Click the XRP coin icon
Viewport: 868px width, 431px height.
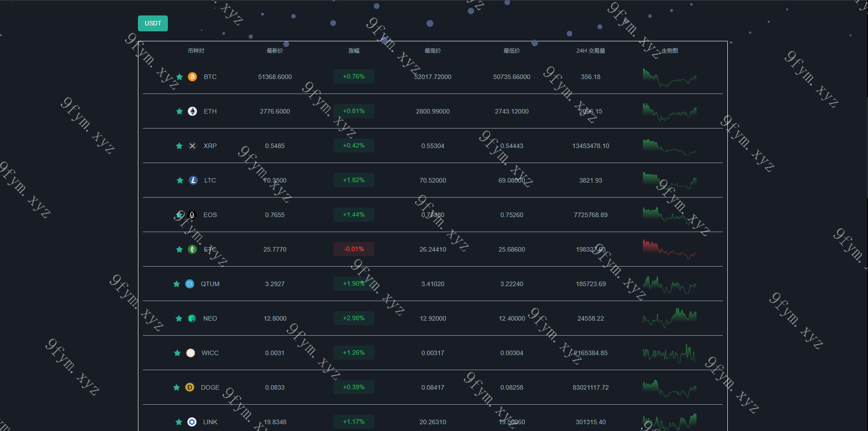click(x=192, y=146)
